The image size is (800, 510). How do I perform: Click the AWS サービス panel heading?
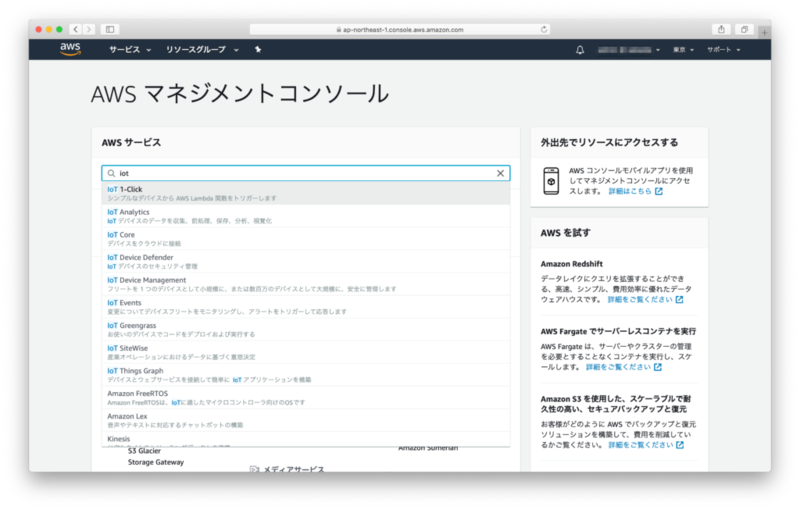click(131, 142)
